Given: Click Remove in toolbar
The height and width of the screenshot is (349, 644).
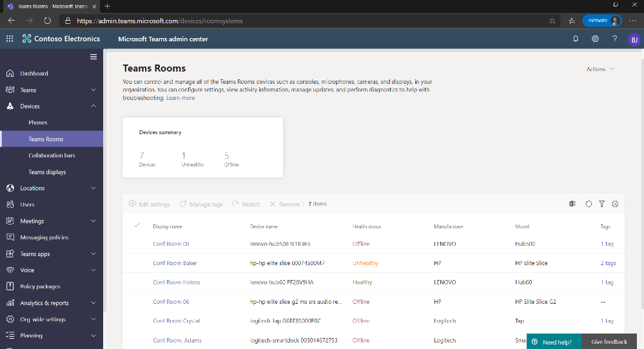Looking at the screenshot, I should (x=284, y=204).
